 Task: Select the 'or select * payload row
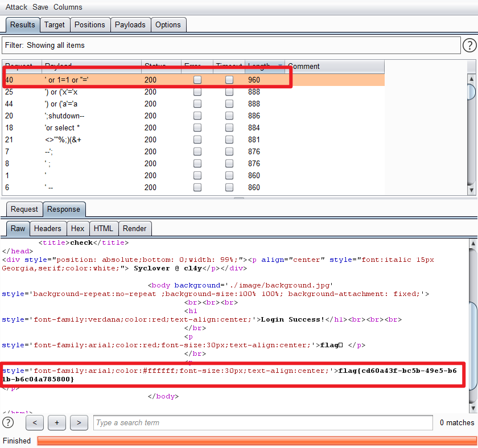click(x=193, y=128)
